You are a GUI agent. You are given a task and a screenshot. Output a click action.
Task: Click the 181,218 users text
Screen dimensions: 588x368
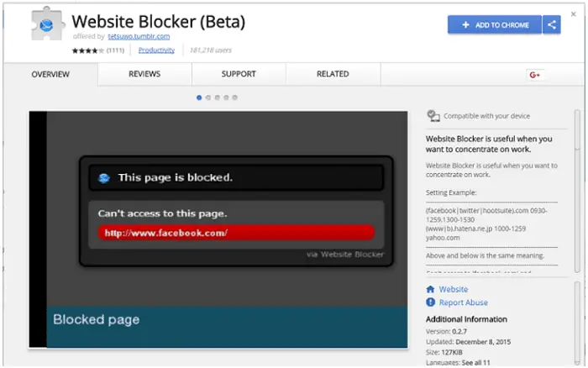click(x=210, y=50)
